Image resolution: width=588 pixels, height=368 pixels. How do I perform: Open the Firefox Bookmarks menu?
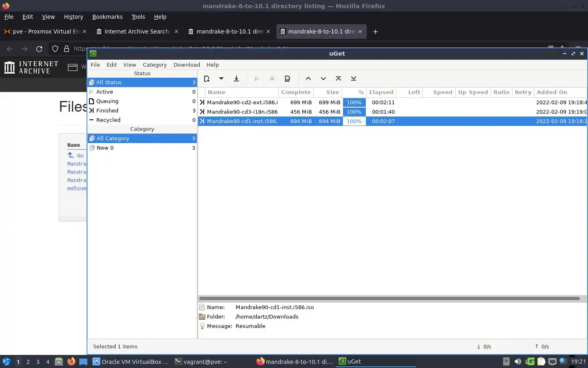tap(107, 17)
